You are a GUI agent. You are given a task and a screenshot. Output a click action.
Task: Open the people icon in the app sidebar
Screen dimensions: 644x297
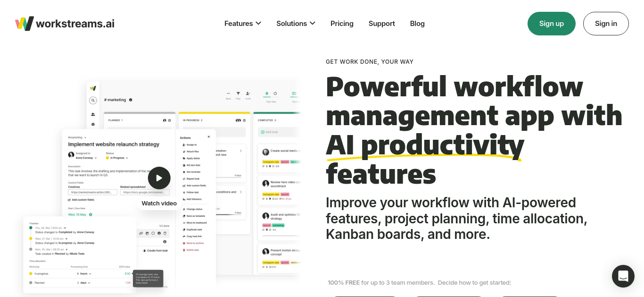click(x=93, y=114)
